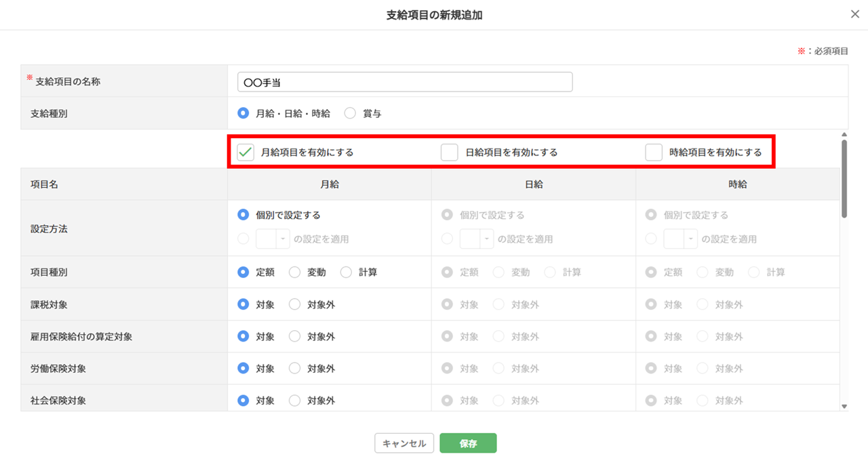Uncheck 月給項目を有効にする checkbox
This screenshot has height=465, width=868.
point(245,153)
